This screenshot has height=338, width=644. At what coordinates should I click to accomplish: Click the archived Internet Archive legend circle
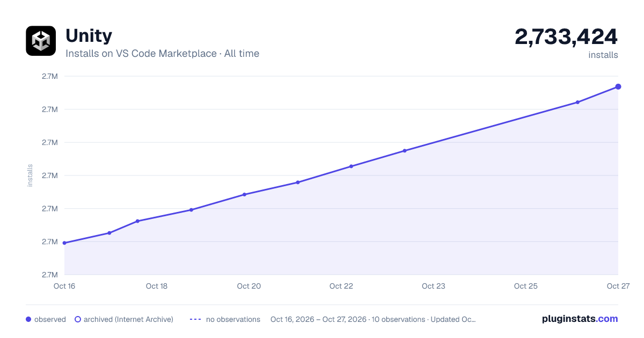(x=77, y=319)
